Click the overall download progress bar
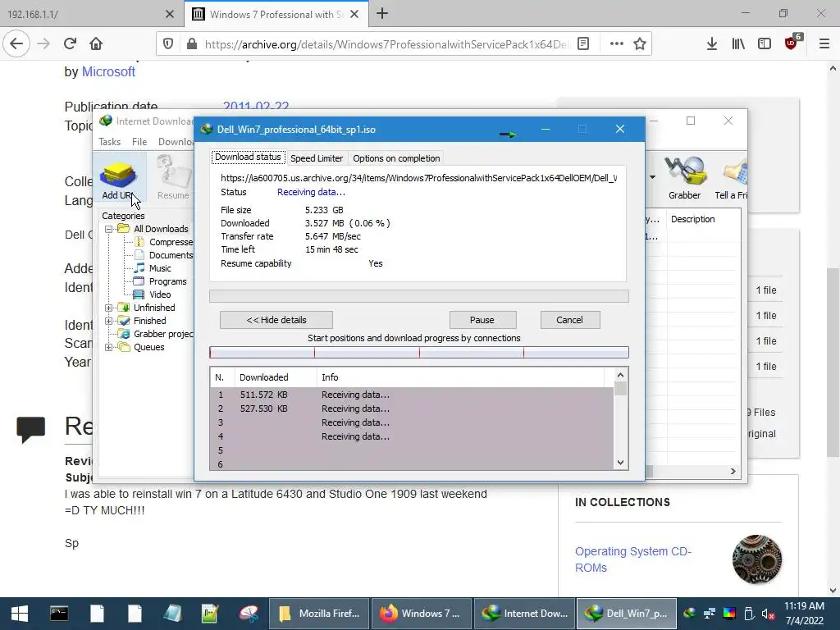 pyautogui.click(x=419, y=296)
